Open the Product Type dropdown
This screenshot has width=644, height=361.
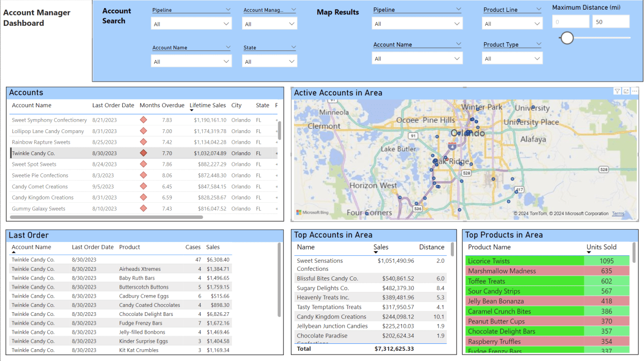point(512,57)
